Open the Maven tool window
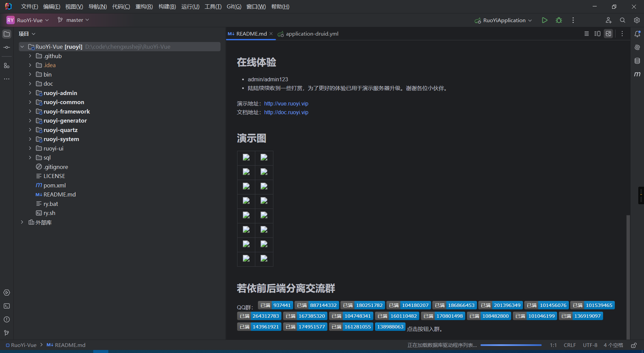Image resolution: width=644 pixels, height=353 pixels. 638,74
